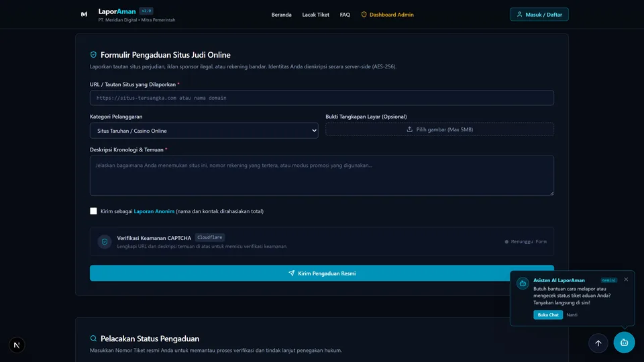
Task: Dismiss popup with Nanti link
Action: 572,315
